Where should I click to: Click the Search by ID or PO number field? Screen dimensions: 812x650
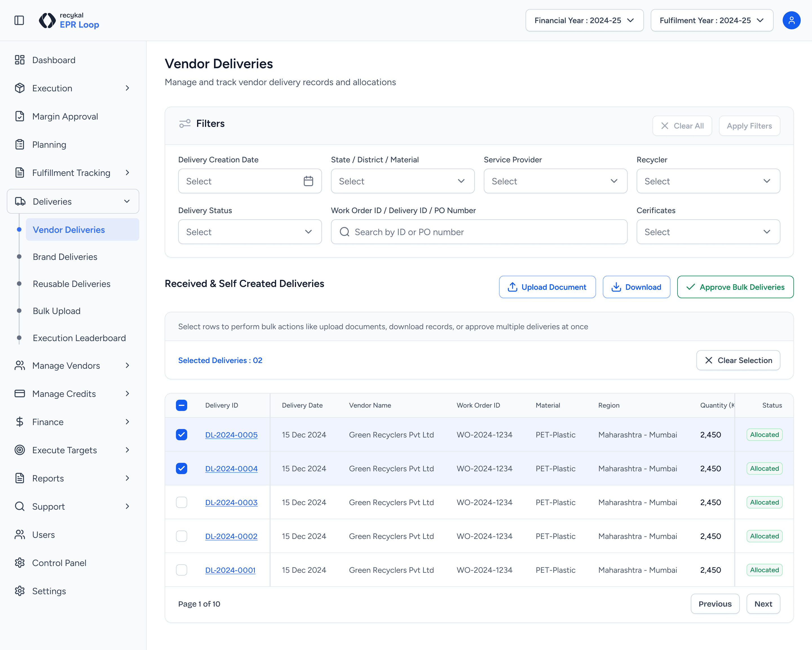[x=479, y=232]
